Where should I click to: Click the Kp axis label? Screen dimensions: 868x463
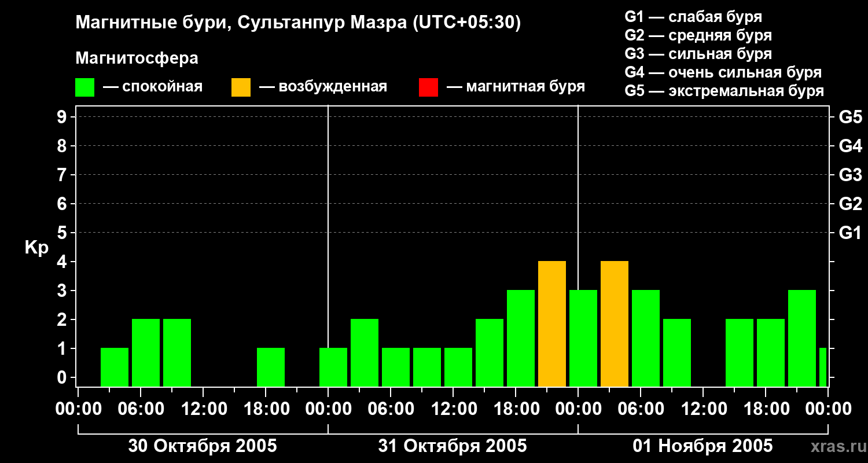pyautogui.click(x=36, y=248)
